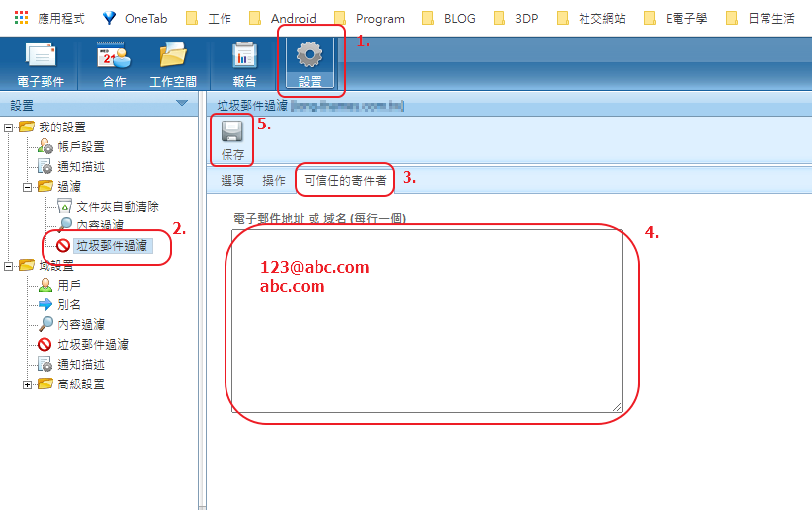Open the 報告 reports module
The height and width of the screenshot is (510, 812).
[244, 64]
